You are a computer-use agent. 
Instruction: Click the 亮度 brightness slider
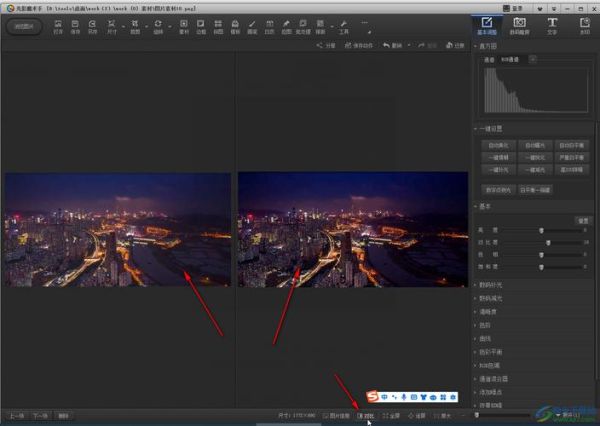[x=541, y=231]
